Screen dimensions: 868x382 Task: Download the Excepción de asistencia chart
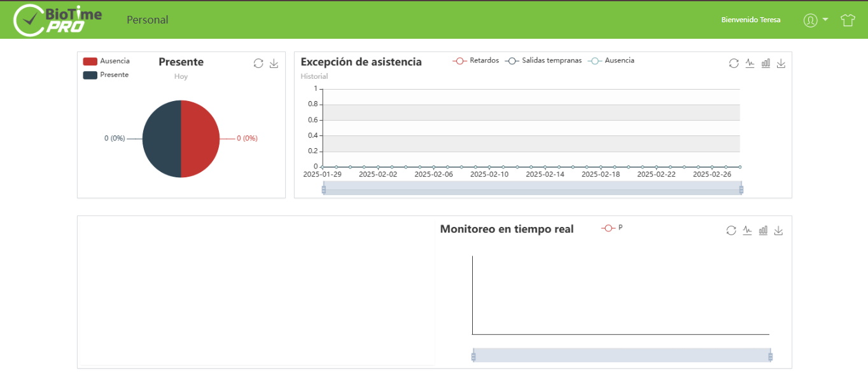tap(781, 63)
